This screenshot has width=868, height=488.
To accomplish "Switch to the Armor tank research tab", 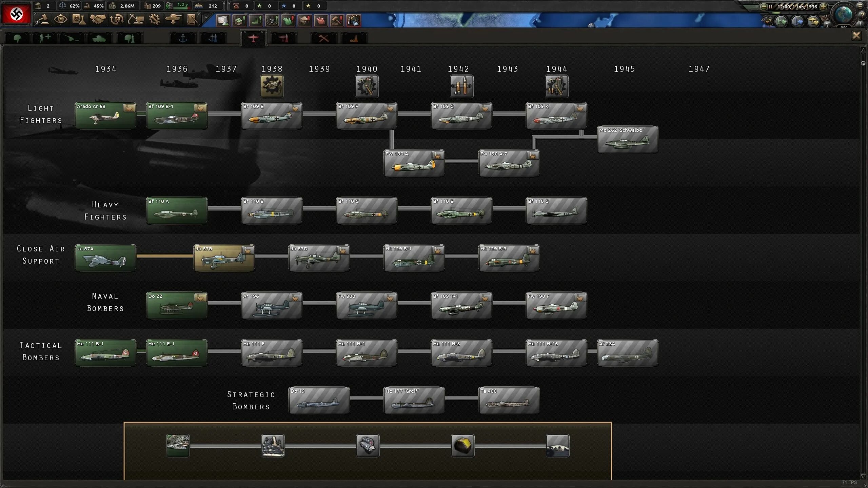I will (99, 38).
